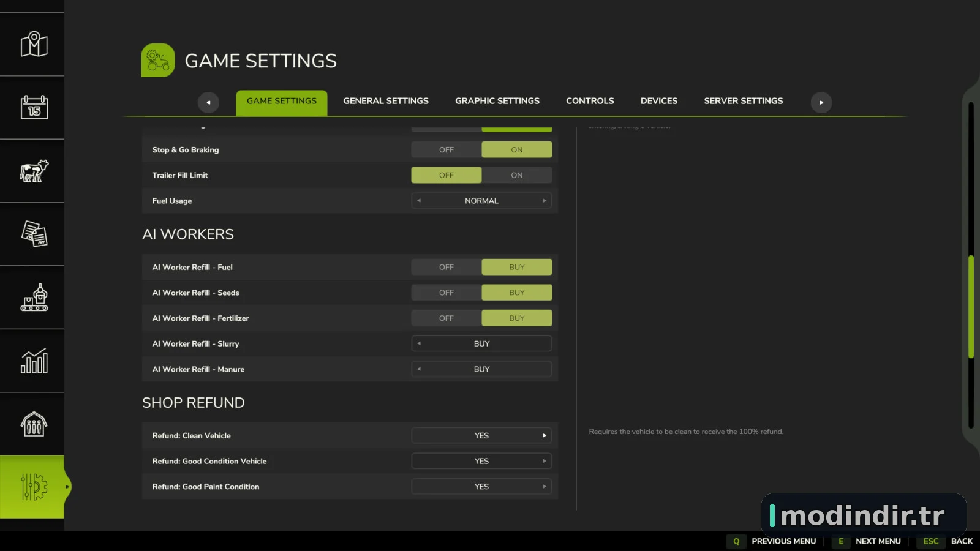980x551 pixels.
Task: Click the right tab-scroll arrow button
Action: pyautogui.click(x=821, y=102)
